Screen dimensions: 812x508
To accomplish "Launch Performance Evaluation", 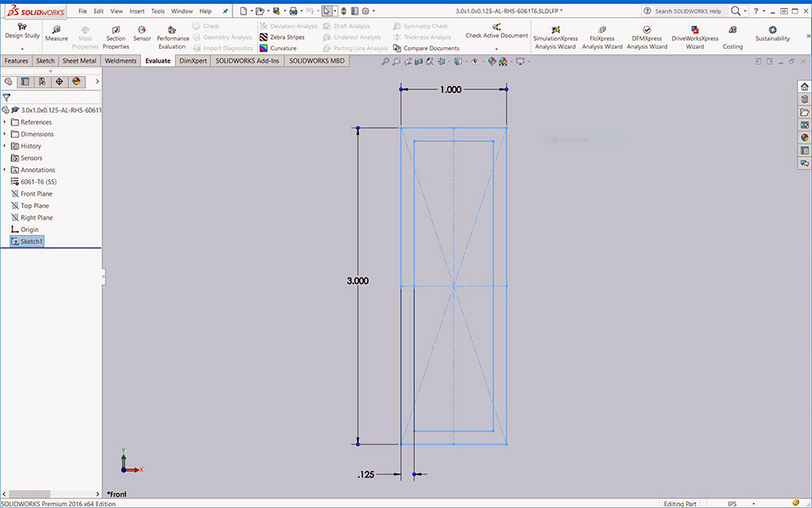I will [172, 37].
